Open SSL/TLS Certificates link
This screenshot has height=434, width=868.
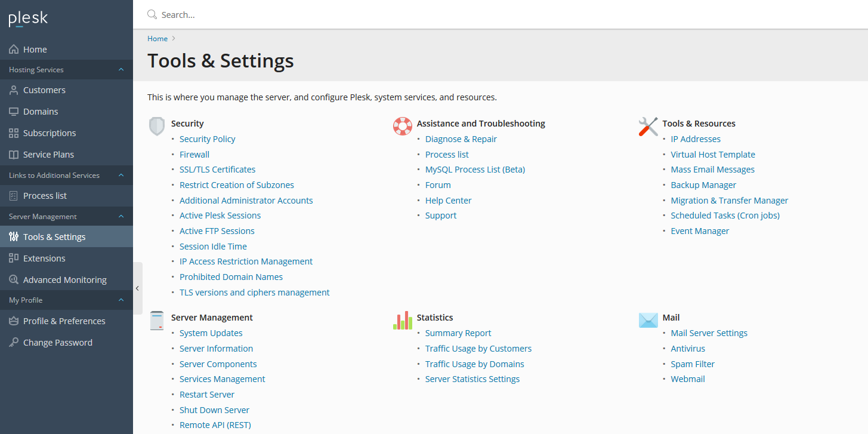[x=217, y=170]
